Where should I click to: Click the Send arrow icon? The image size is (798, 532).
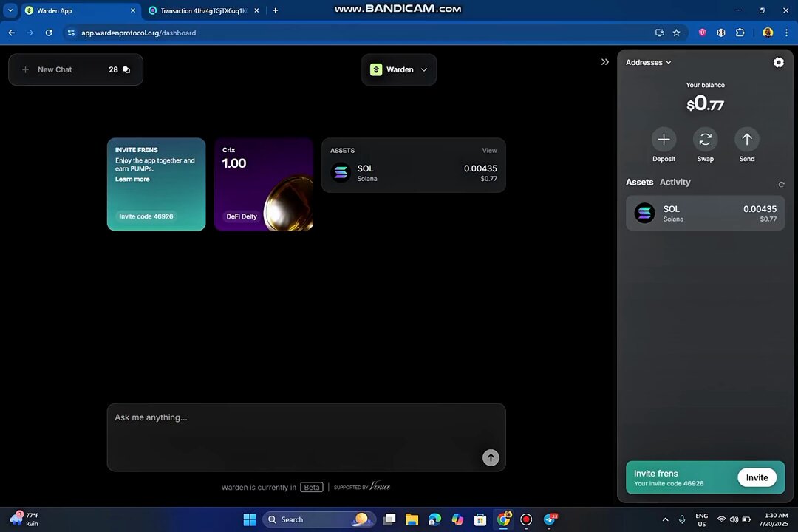coord(746,140)
